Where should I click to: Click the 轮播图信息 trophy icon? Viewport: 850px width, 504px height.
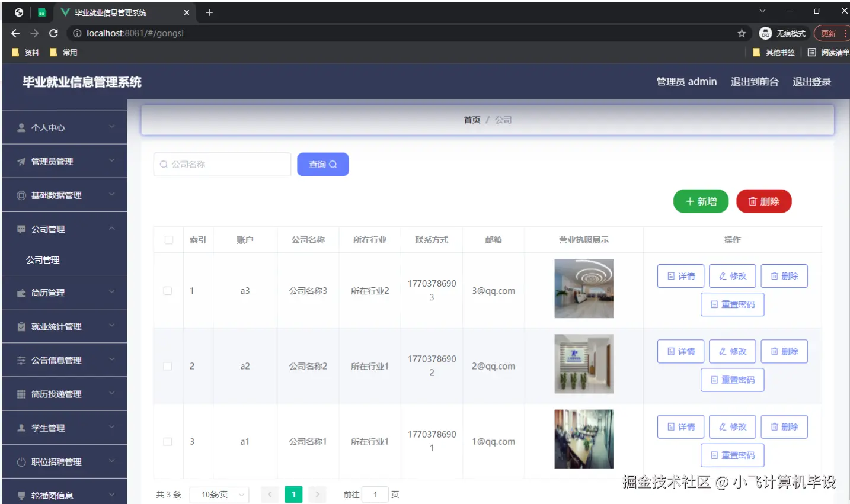(x=21, y=495)
